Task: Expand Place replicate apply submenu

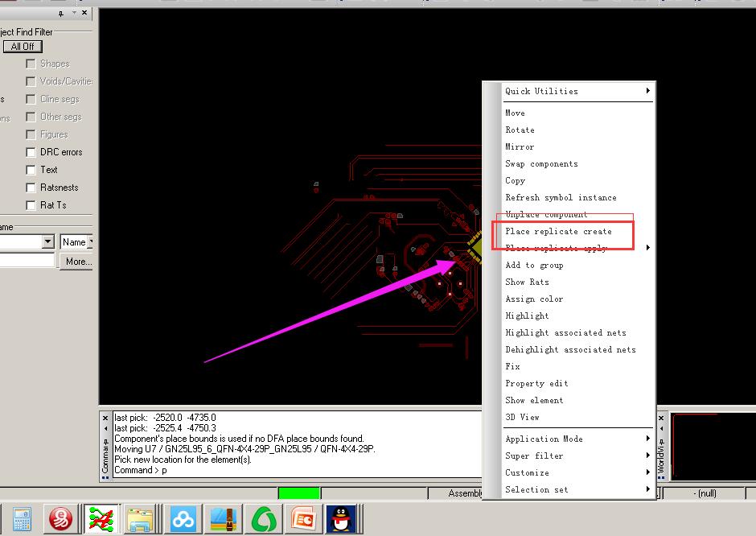Action: coord(577,248)
